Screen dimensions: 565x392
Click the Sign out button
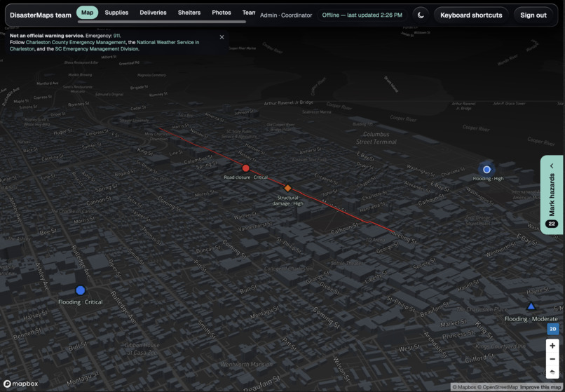(533, 15)
